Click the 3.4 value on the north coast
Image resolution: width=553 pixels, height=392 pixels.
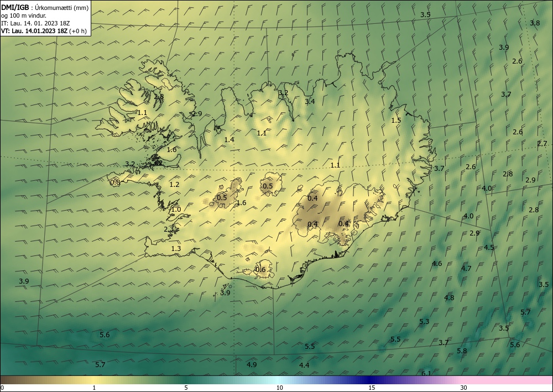click(x=310, y=102)
